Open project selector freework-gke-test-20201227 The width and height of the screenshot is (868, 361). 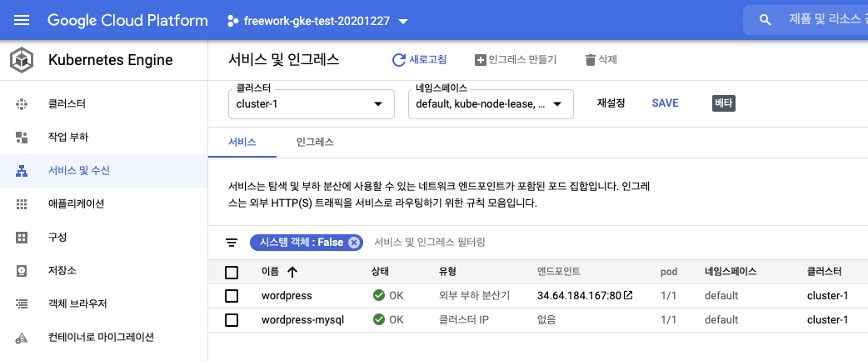click(317, 21)
